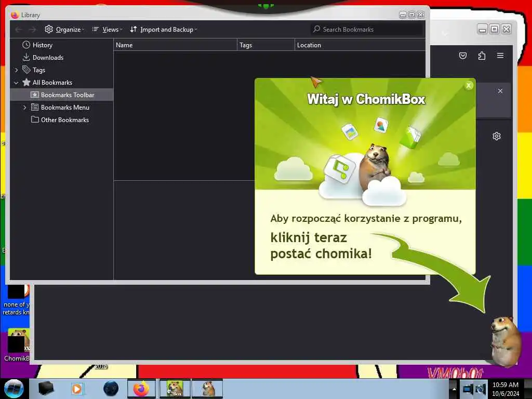Screen dimensions: 532x399
Task: Show hidden system tray icons
Action: pyautogui.click(x=454, y=389)
